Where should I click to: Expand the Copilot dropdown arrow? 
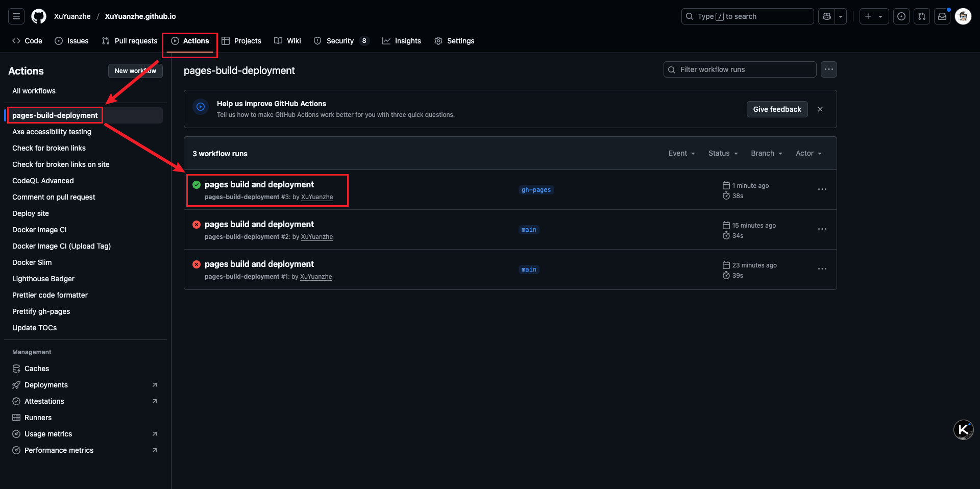tap(841, 16)
